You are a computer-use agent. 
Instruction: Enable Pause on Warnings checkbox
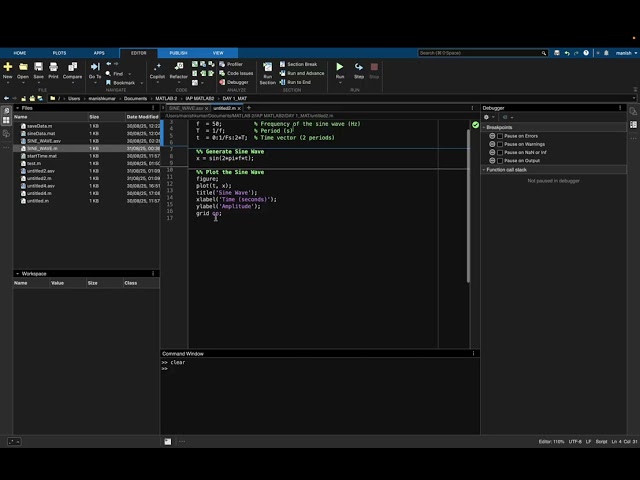500,144
